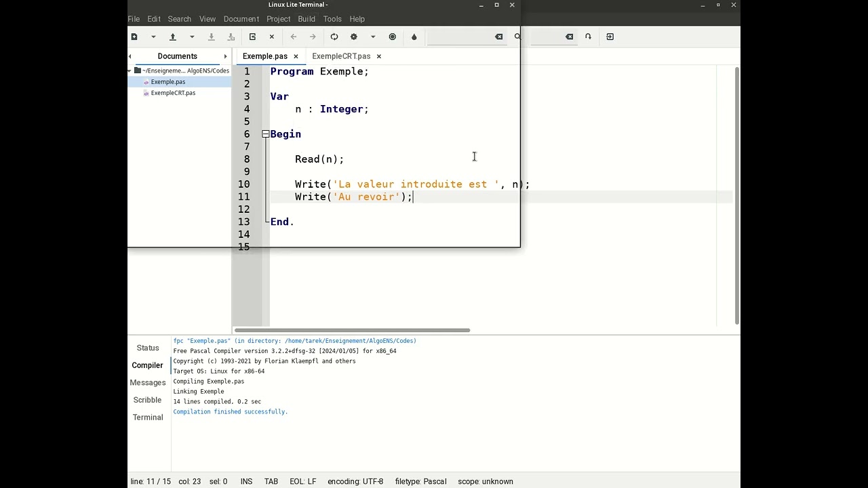Clear the search field text
The width and height of the screenshot is (868, 488).
coord(499,37)
